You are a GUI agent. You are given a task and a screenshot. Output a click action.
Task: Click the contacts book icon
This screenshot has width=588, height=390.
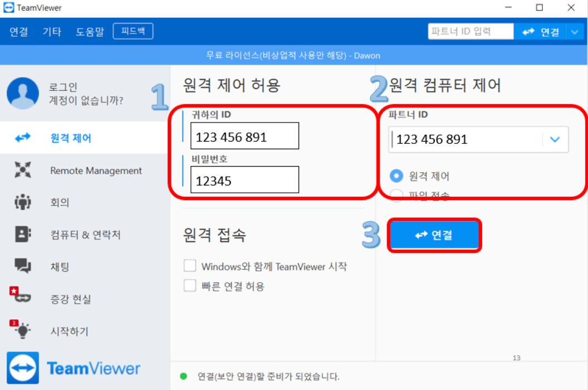pos(22,234)
